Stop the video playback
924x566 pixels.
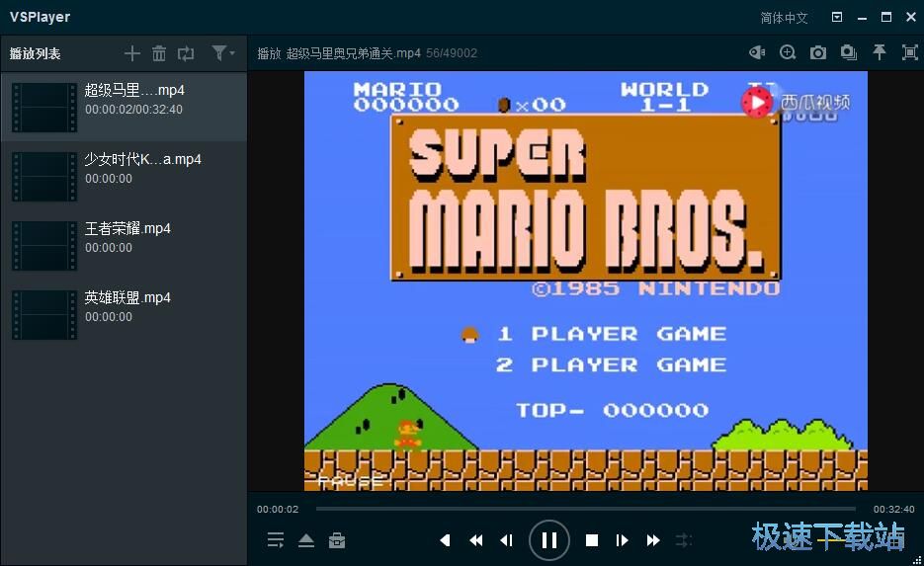(x=592, y=540)
